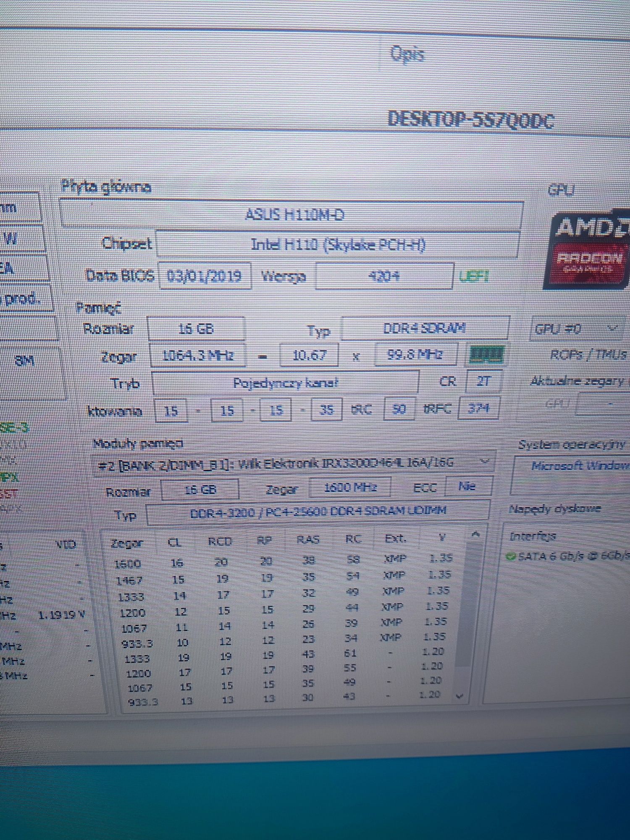Select the DESKTOP-5S7Q0DC computer name
Viewport: 630px width, 840px height.
[x=470, y=119]
